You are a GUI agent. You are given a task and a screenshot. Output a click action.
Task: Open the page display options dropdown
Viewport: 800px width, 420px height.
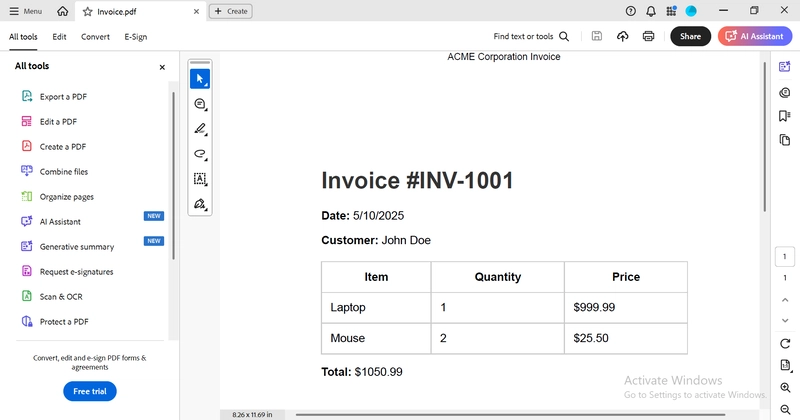click(x=785, y=366)
